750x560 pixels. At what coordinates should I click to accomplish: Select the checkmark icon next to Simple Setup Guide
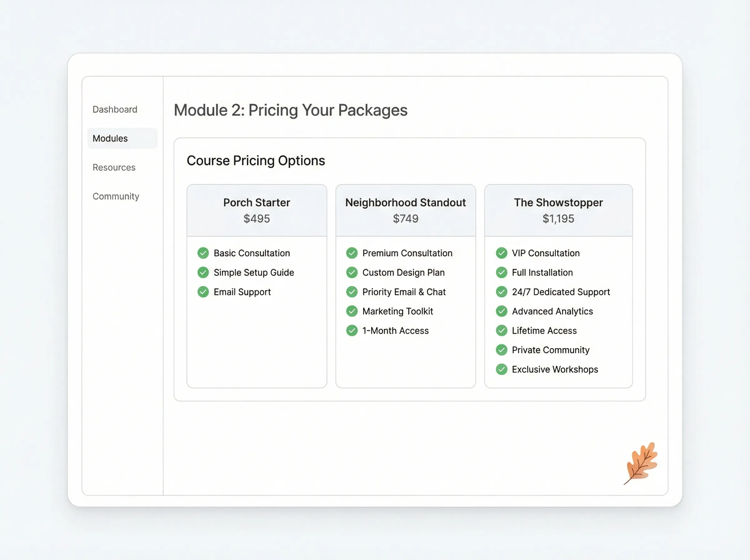(x=203, y=272)
